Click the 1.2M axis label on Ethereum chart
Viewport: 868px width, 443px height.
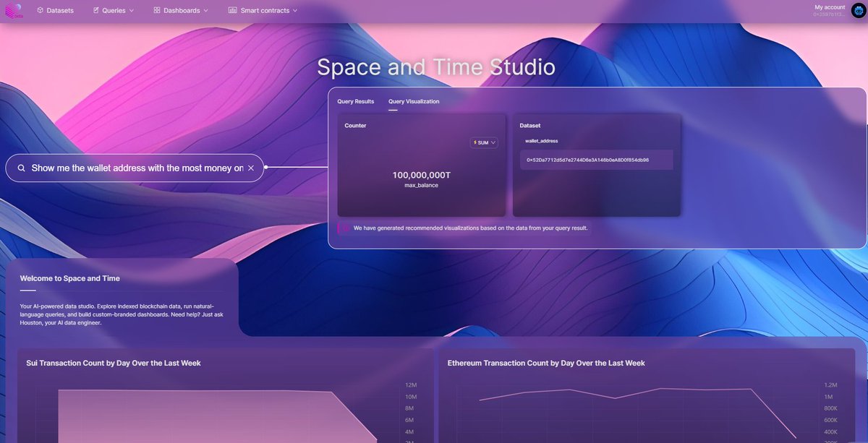coord(830,385)
